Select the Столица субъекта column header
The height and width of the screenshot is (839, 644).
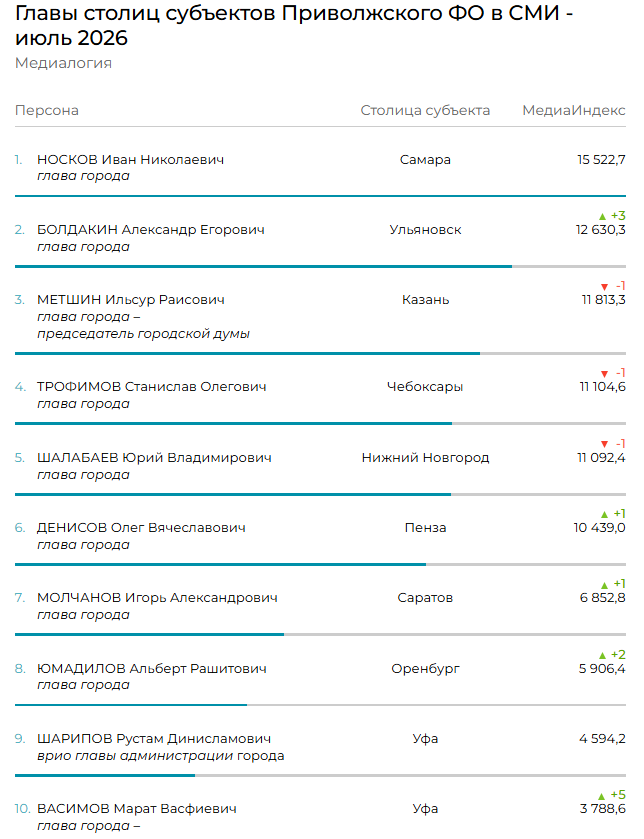(x=425, y=110)
